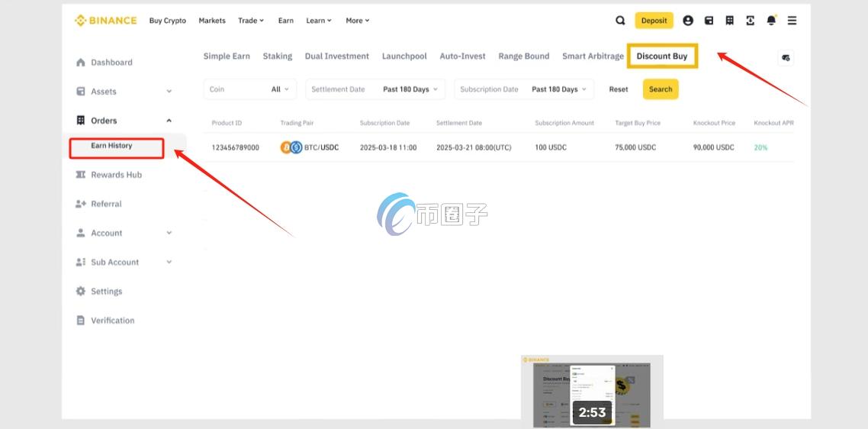
Task: Click Subscription Amount 100 USDC
Action: [551, 147]
